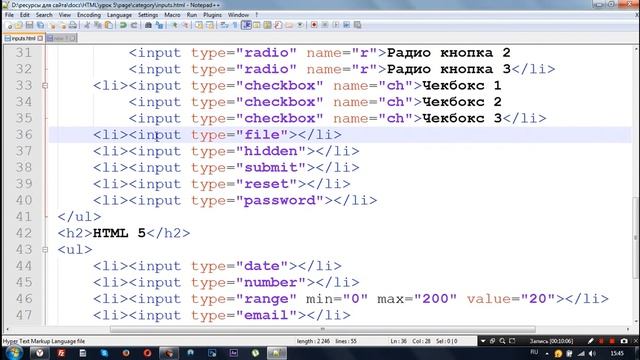Toggle Show all characters icon
Viewport: 640px width, 360px height.
[x=236, y=25]
